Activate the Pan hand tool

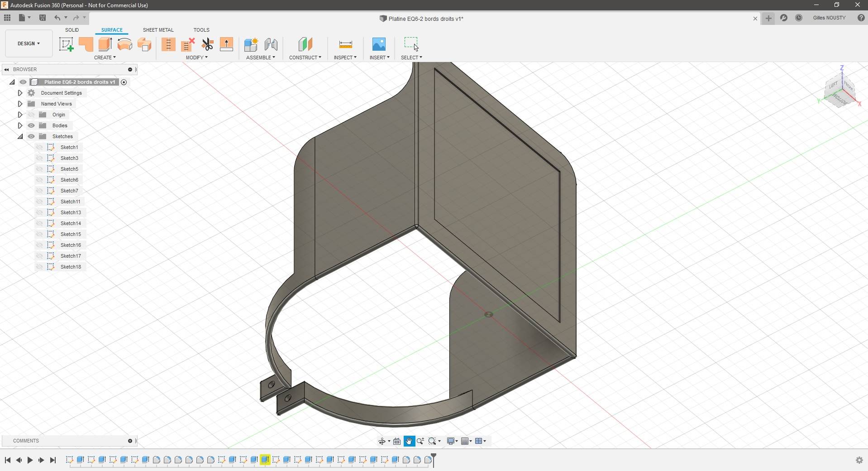[x=409, y=441]
